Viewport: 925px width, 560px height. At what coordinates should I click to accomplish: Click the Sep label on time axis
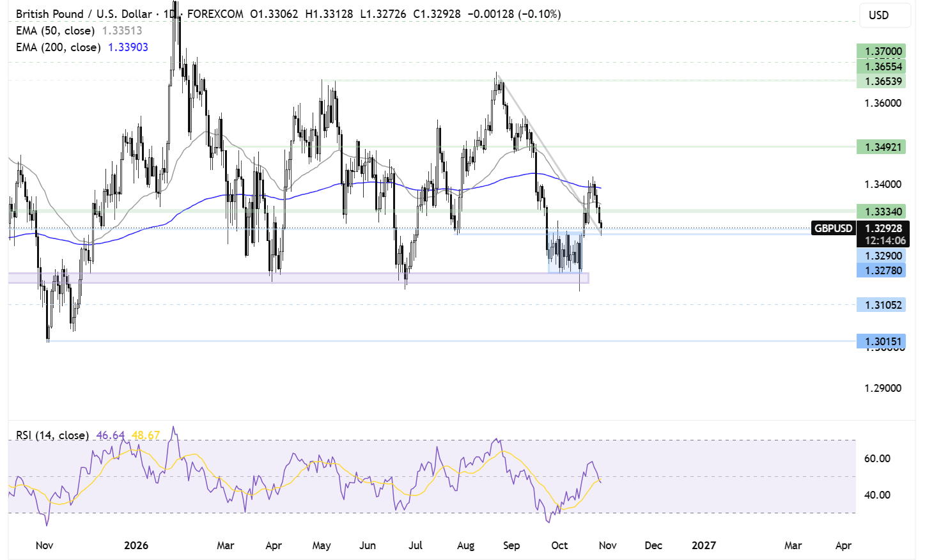pyautogui.click(x=511, y=545)
